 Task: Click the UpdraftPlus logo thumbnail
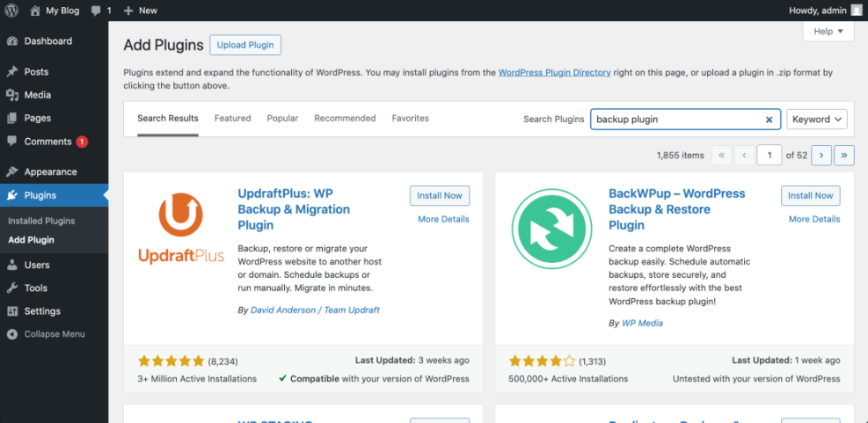(181, 228)
